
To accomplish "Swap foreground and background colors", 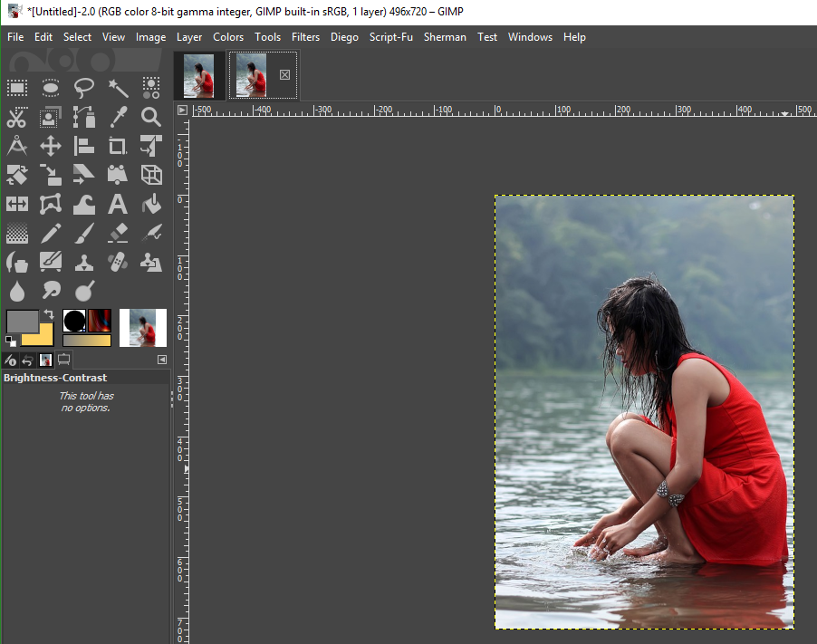I will [x=49, y=314].
